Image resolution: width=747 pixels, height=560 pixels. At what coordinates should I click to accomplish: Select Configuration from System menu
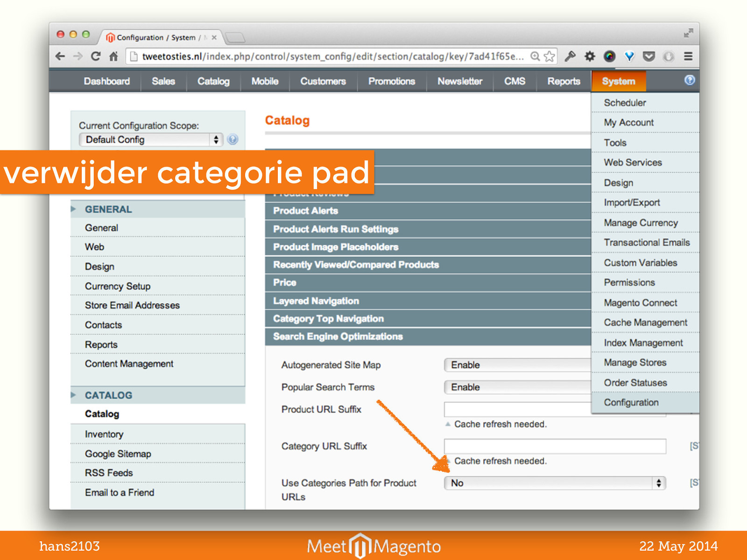point(645,402)
